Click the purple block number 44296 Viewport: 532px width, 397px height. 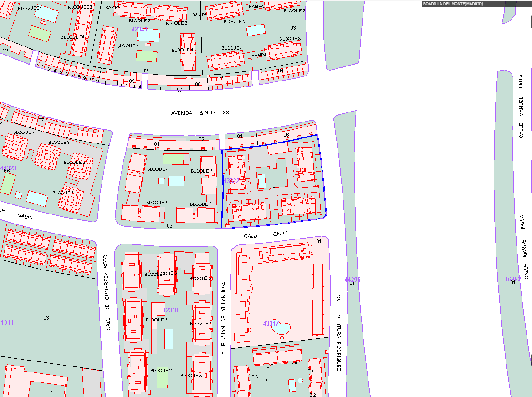(x=353, y=280)
